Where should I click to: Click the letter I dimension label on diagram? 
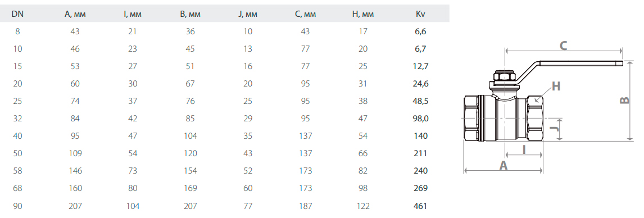[x=524, y=150]
